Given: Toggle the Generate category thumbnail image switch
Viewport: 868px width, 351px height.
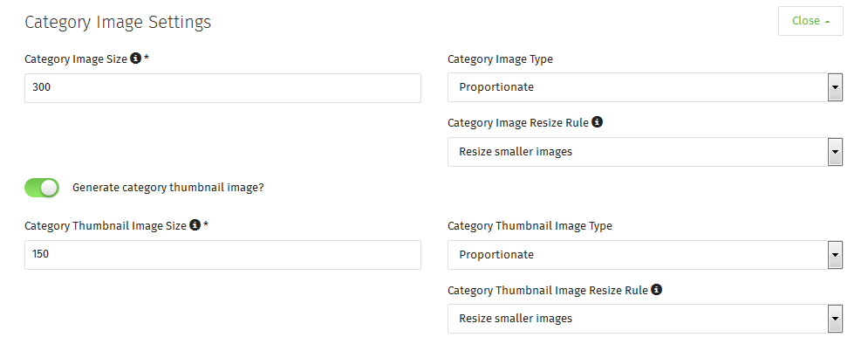Looking at the screenshot, I should (x=42, y=188).
